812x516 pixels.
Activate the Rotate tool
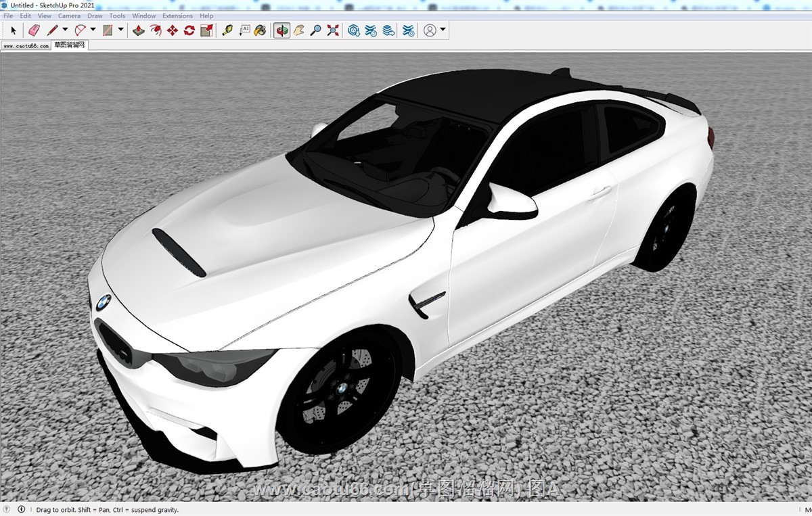point(189,30)
